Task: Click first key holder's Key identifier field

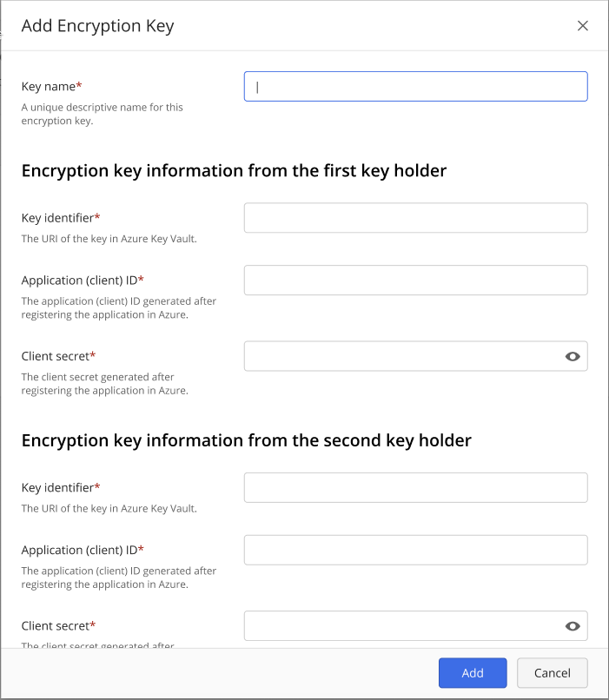Action: coord(415,218)
